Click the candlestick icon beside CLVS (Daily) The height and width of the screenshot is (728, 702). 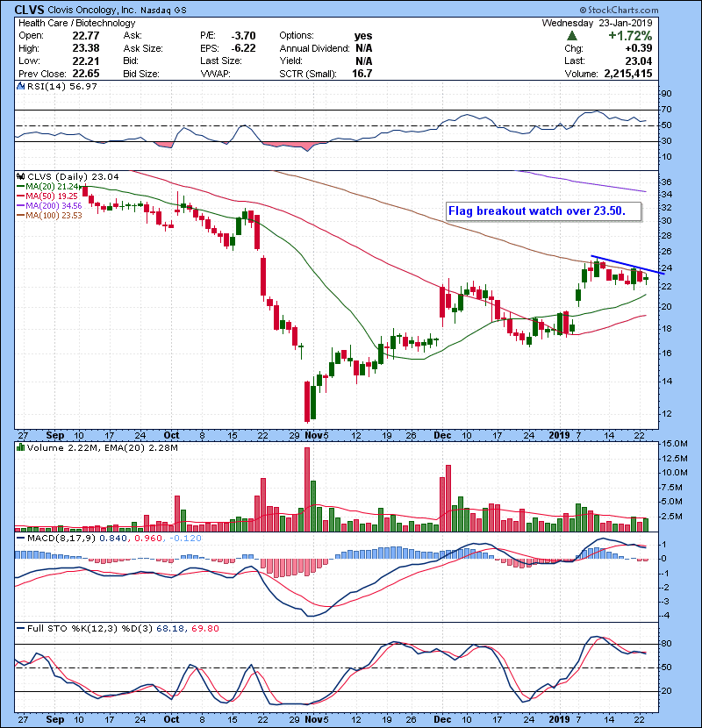pos(20,176)
